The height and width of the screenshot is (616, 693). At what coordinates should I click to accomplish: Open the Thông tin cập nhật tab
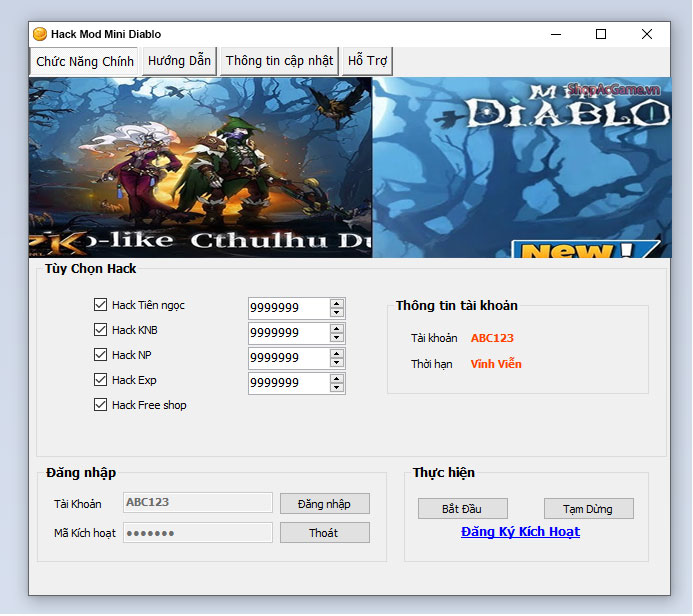pos(279,61)
